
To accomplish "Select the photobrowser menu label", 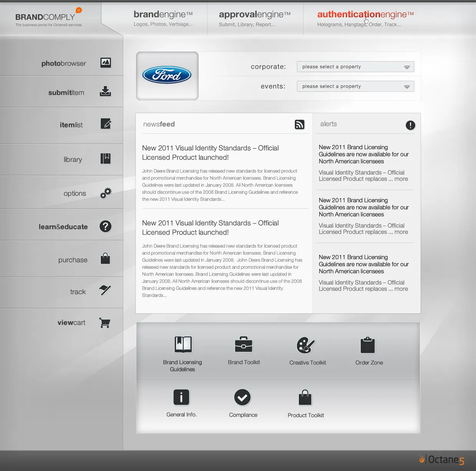I will (64, 63).
